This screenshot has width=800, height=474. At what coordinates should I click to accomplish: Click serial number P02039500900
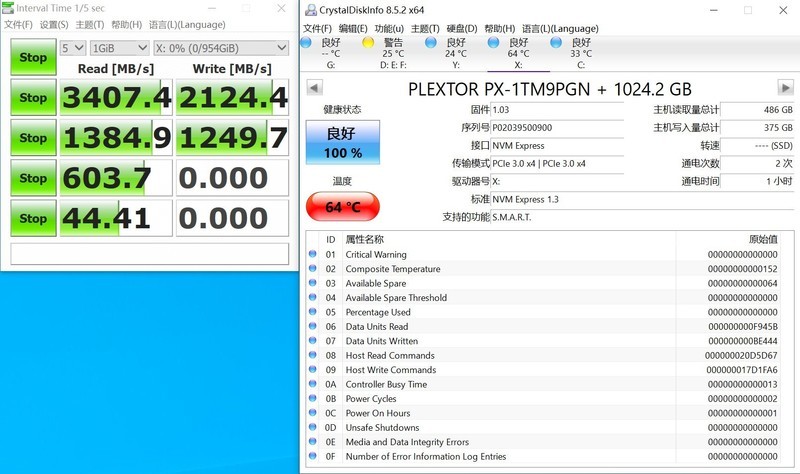[x=557, y=128]
